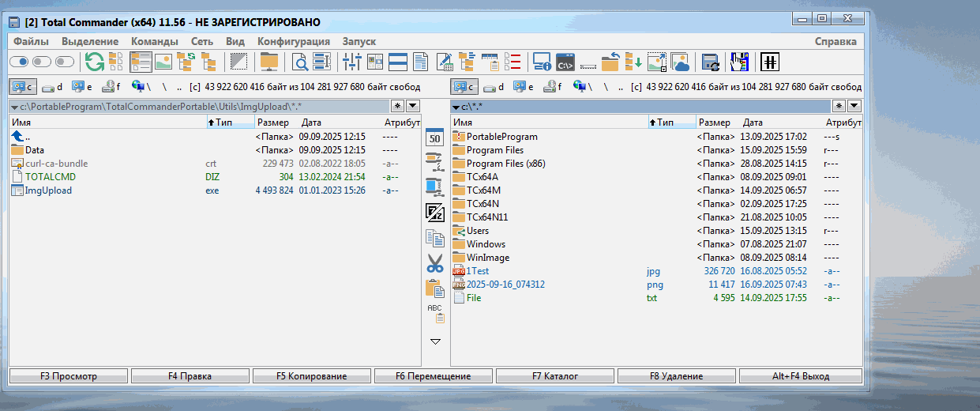Go to parent folder via ".." row
Image resolution: width=980 pixels, height=411 pixels.
coord(214,137)
